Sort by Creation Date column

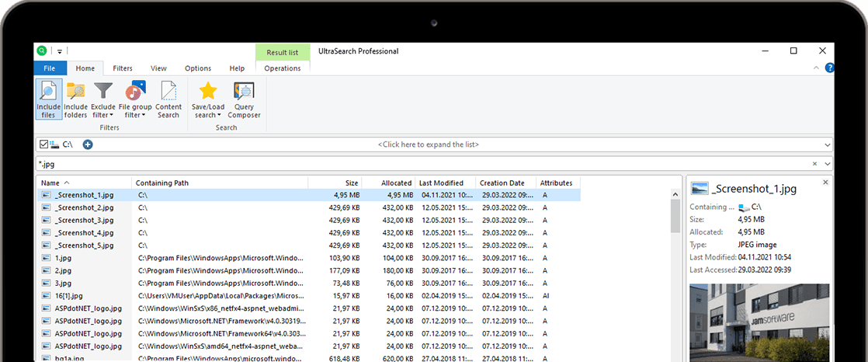pos(506,183)
